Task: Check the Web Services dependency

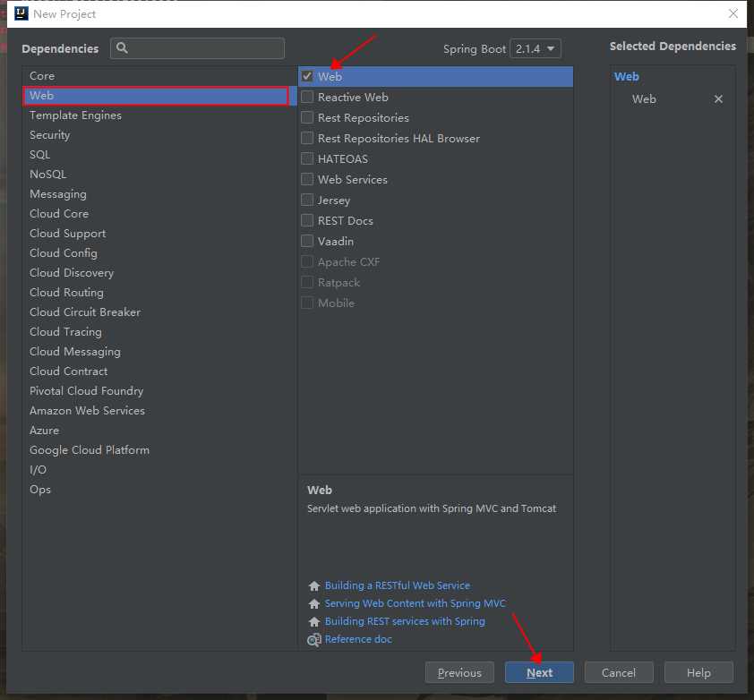Action: coord(307,179)
